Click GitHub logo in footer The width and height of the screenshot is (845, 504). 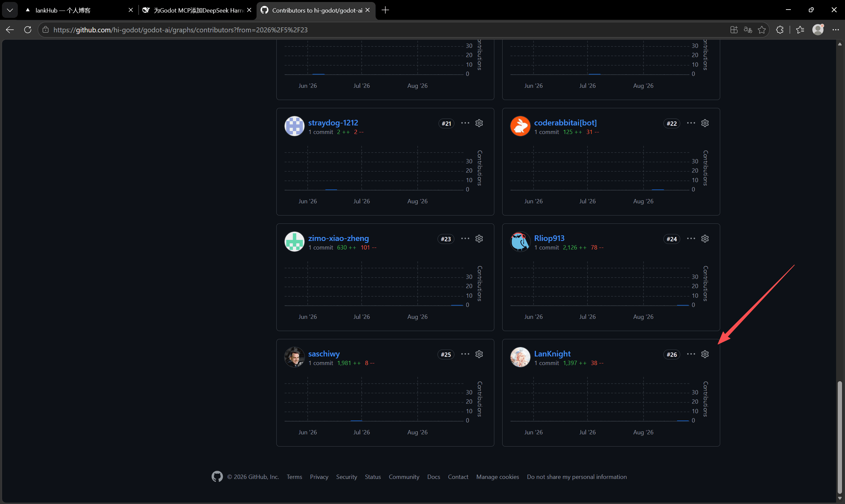[x=217, y=477]
